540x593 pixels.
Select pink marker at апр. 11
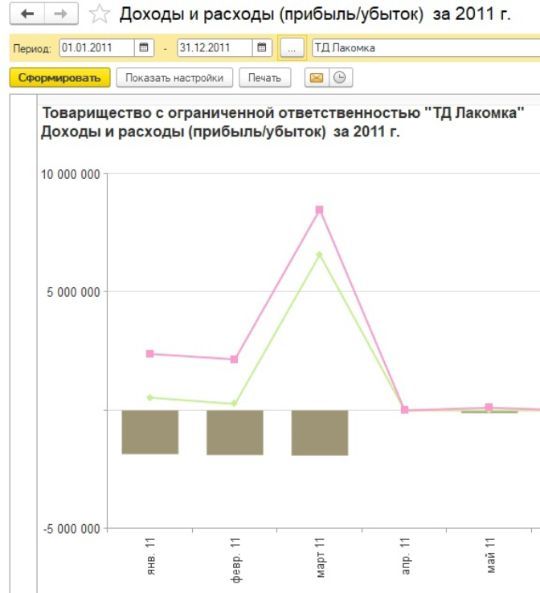coord(405,410)
